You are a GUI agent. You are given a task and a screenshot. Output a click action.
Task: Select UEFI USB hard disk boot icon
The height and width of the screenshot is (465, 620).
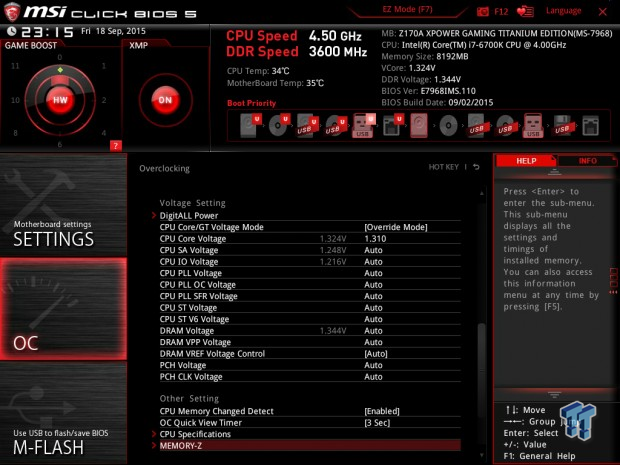[x=308, y=126]
